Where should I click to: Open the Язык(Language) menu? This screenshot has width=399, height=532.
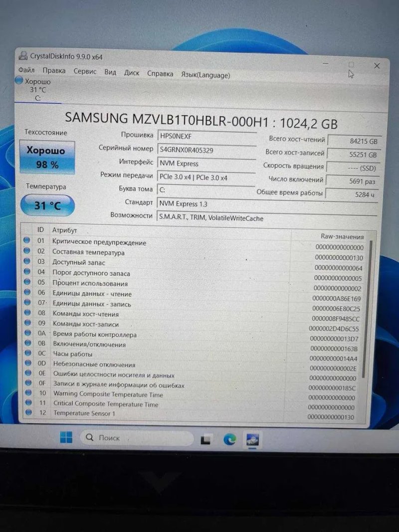click(x=205, y=75)
